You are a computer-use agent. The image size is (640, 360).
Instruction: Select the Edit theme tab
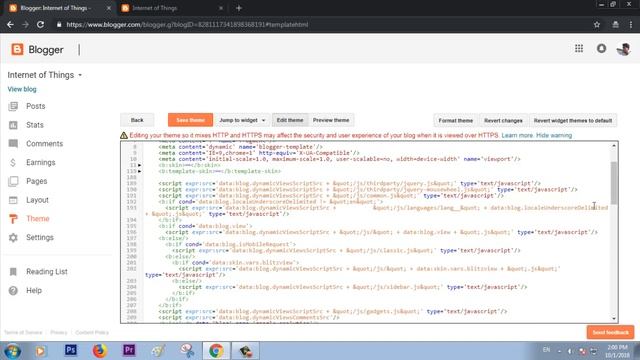290,120
